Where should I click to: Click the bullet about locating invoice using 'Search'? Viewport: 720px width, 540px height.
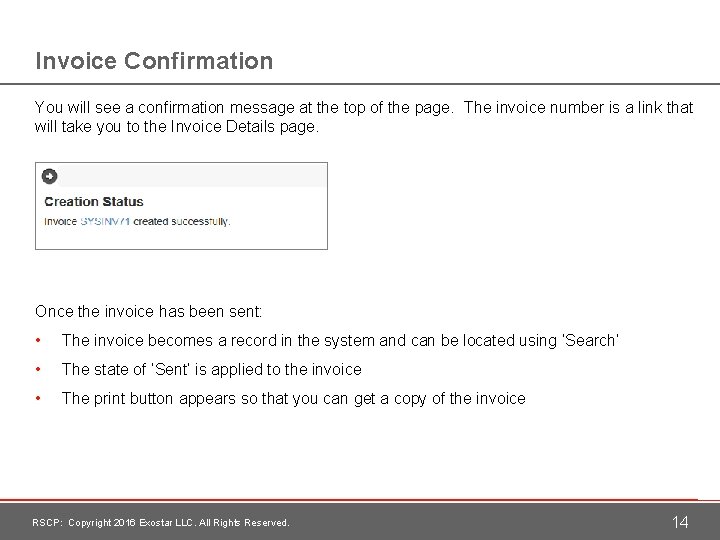click(x=340, y=340)
